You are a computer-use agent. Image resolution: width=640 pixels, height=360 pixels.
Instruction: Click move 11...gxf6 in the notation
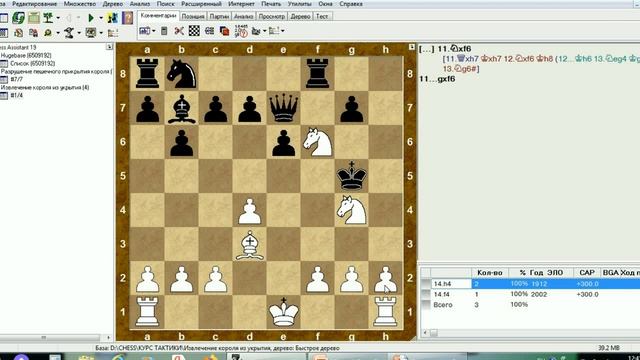pos(437,79)
